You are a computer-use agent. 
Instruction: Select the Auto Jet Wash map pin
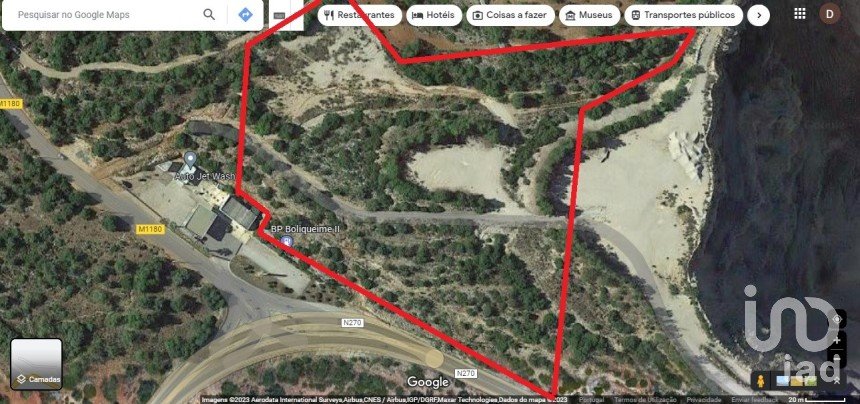pos(190,160)
